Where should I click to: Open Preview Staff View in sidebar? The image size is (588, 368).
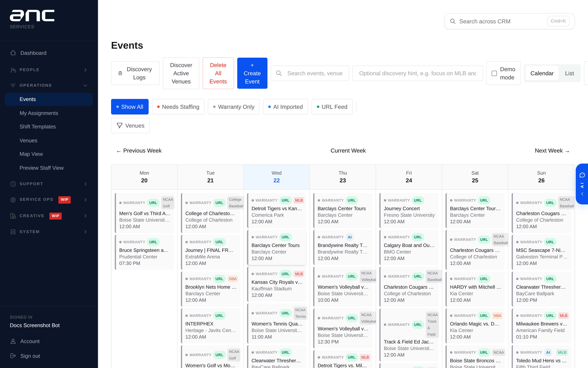(x=42, y=168)
